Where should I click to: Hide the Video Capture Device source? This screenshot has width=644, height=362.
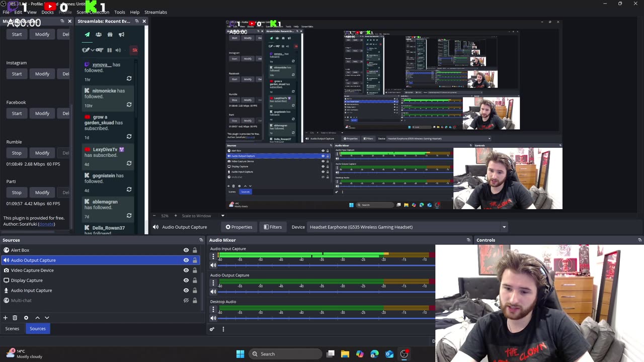coord(186,270)
